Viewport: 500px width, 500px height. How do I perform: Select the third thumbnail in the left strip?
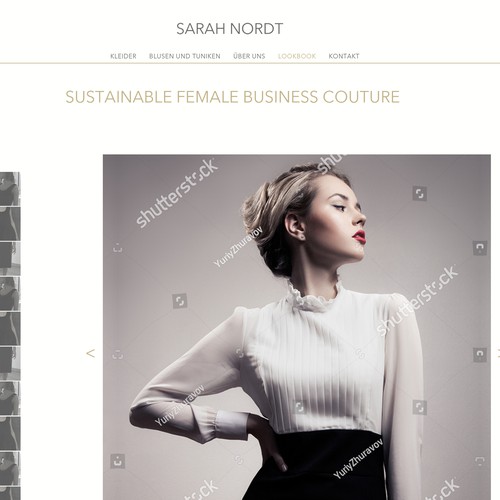pyautogui.click(x=10, y=259)
